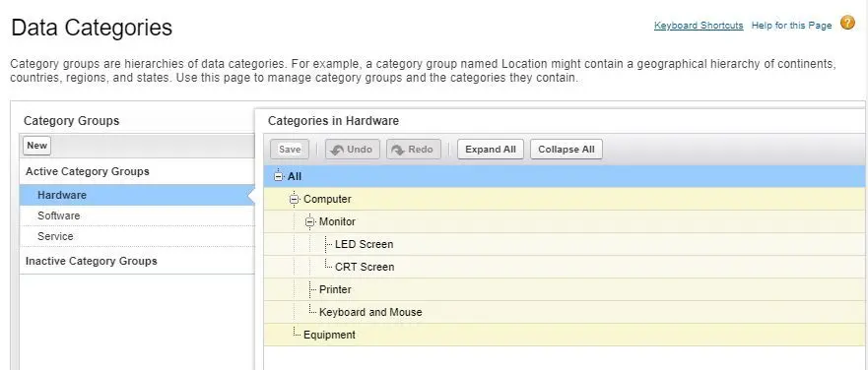Screen dimensions: 868x370
Task: Select Software category group
Action: [x=137, y=216]
